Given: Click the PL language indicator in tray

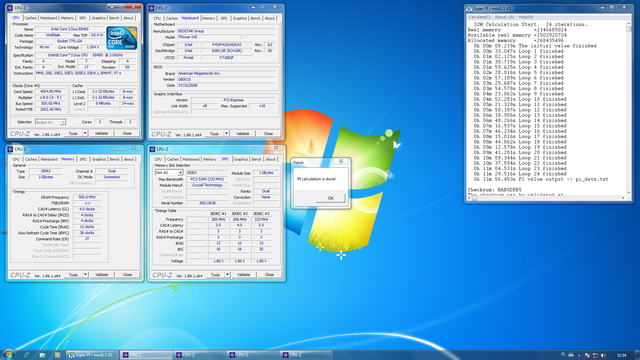Looking at the screenshot, I should coord(564,355).
